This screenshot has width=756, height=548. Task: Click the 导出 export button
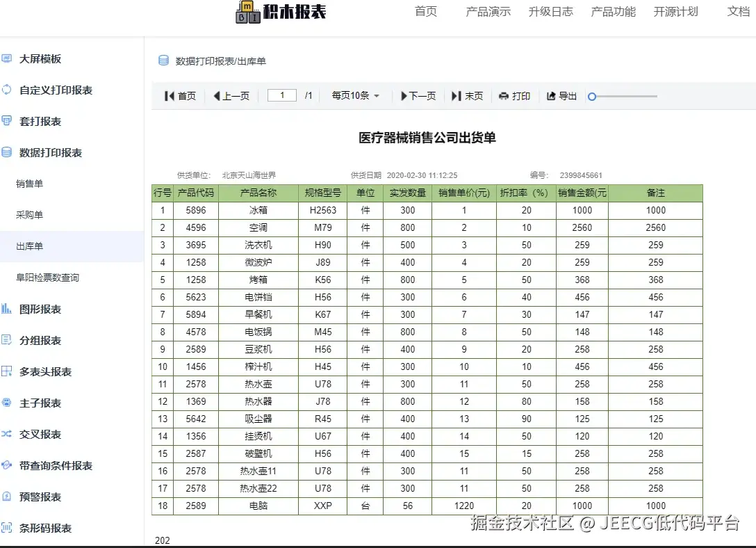pos(560,95)
